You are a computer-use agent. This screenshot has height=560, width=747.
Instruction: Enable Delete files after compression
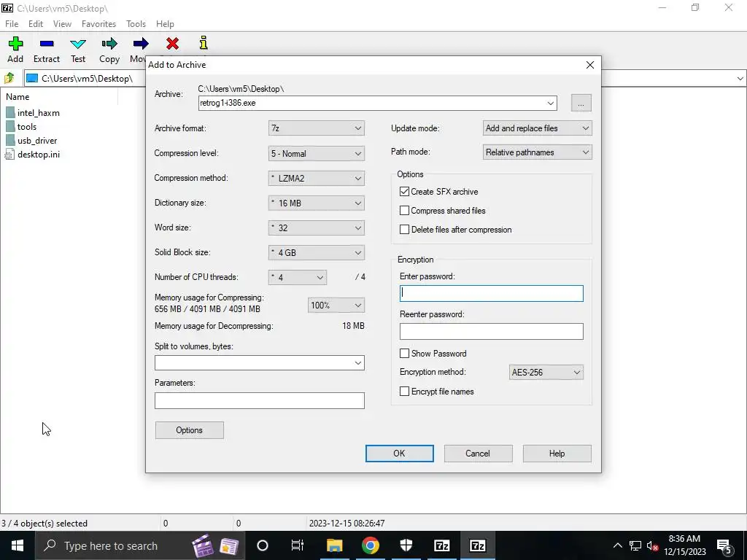[404, 230]
